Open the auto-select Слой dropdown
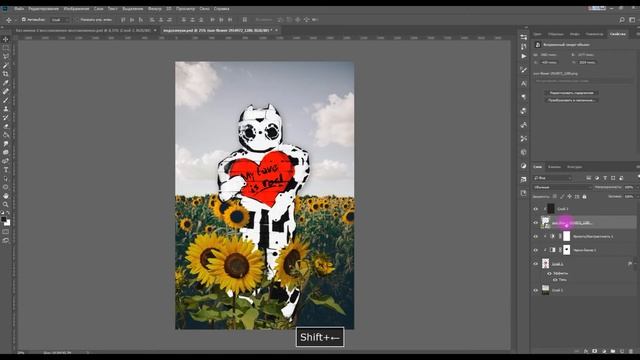This screenshot has width=640, height=360. click(59, 20)
